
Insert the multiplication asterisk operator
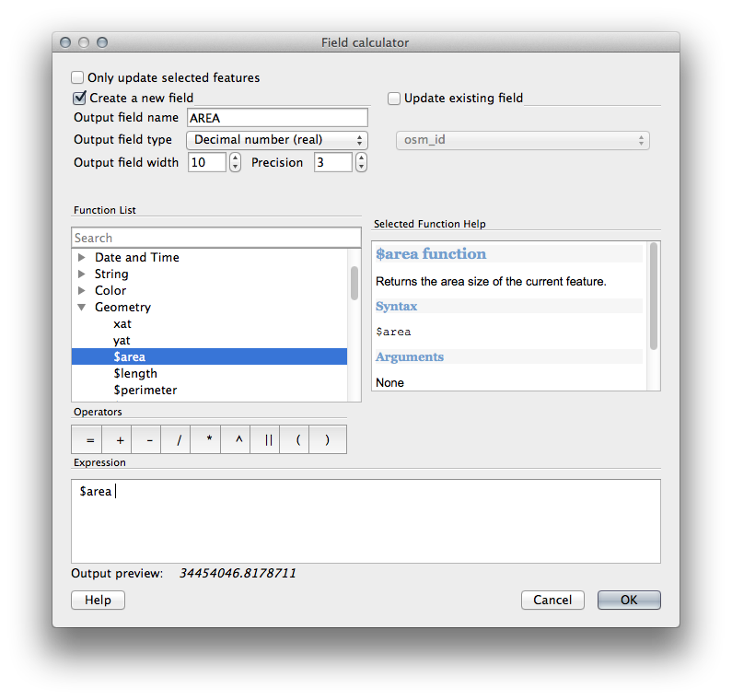[208, 440]
